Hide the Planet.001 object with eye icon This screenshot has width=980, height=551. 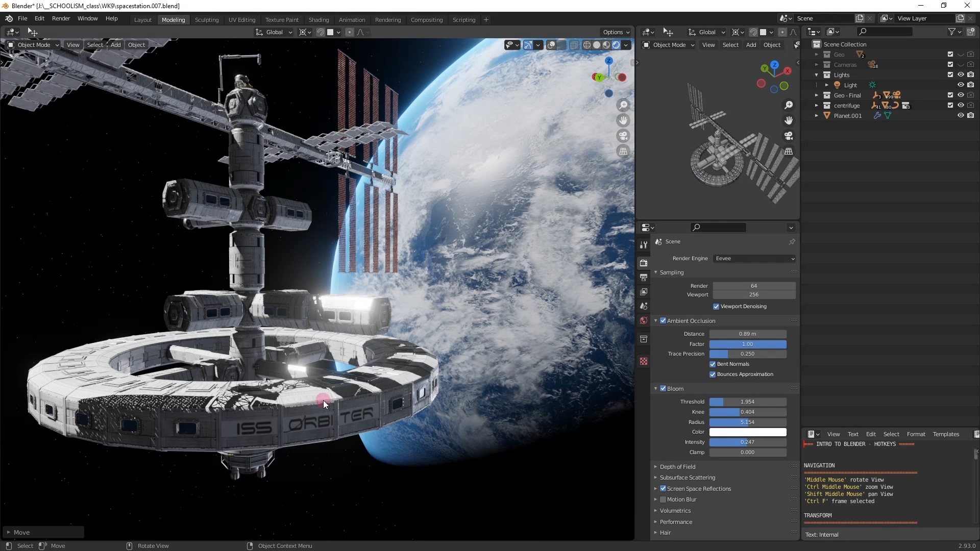tap(960, 116)
